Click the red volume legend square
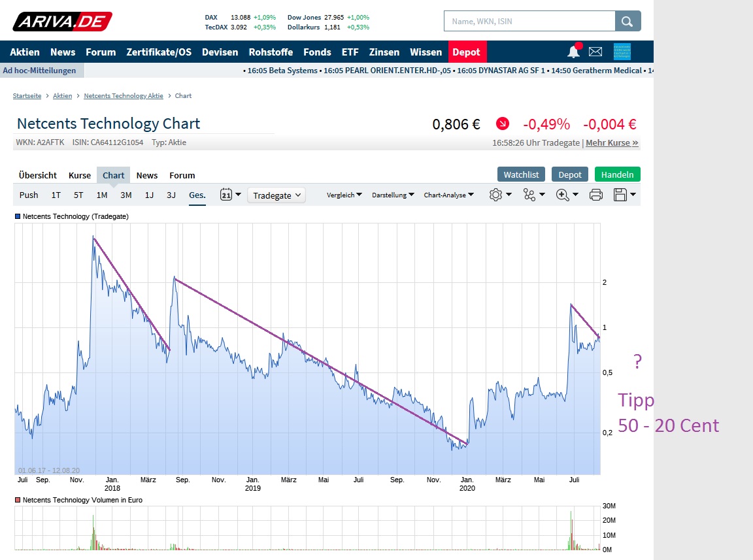753x560 pixels. pyautogui.click(x=18, y=500)
